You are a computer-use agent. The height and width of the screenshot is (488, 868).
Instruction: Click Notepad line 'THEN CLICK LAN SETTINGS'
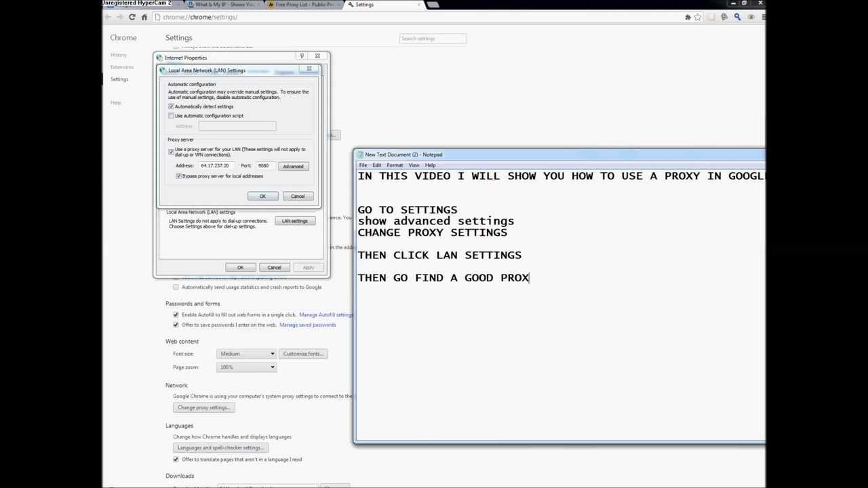pyautogui.click(x=439, y=256)
